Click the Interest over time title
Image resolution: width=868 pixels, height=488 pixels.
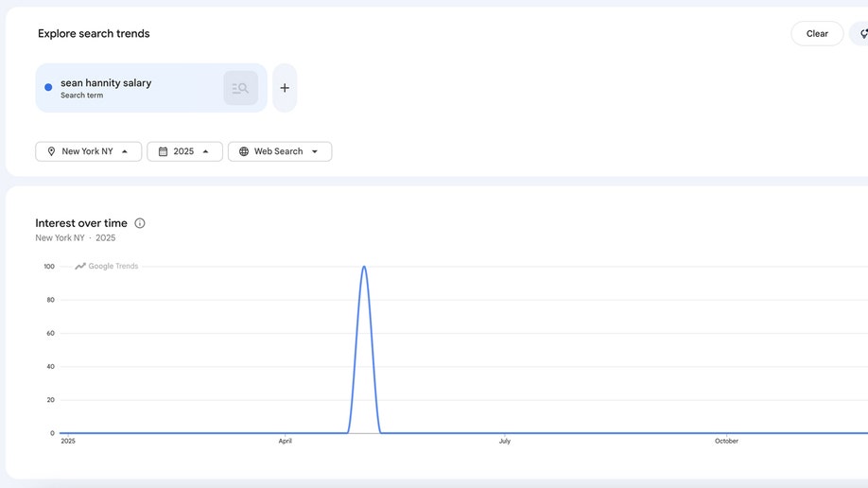(x=81, y=223)
